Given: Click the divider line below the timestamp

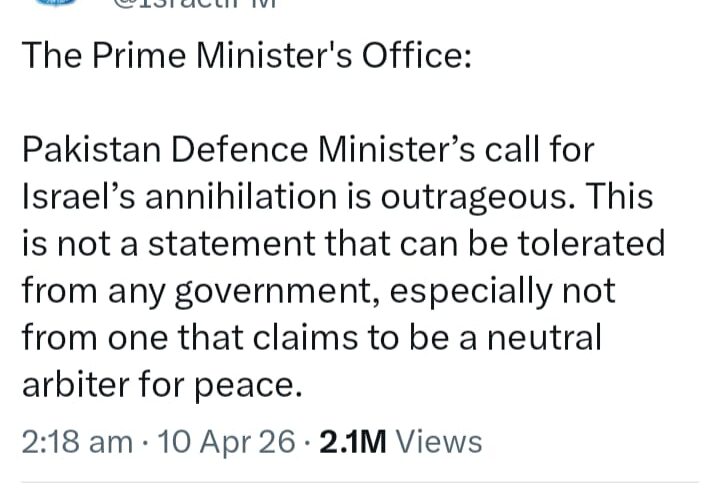Looking at the screenshot, I should [360, 482].
